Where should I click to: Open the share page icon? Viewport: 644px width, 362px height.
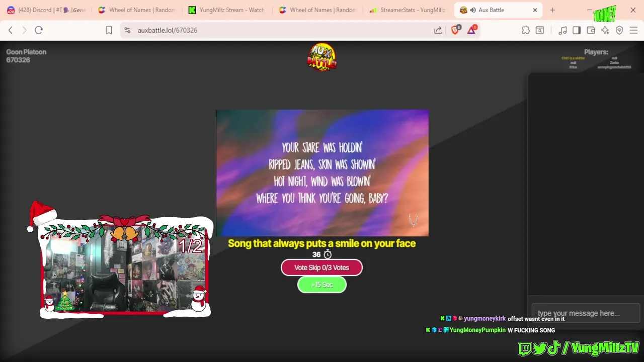coord(438,30)
